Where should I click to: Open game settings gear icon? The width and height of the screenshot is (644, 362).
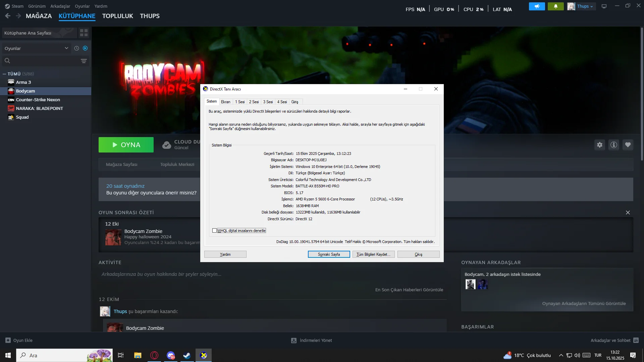(x=600, y=145)
